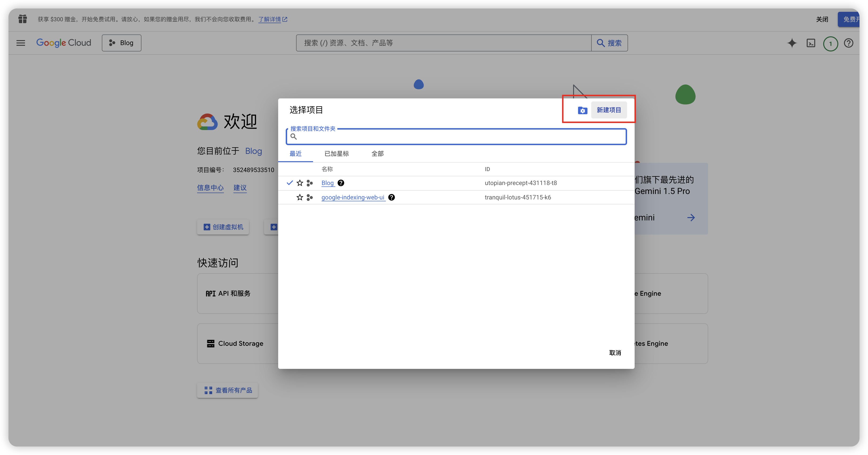This screenshot has height=455, width=868.
Task: Click the 名称 column header
Action: click(327, 169)
